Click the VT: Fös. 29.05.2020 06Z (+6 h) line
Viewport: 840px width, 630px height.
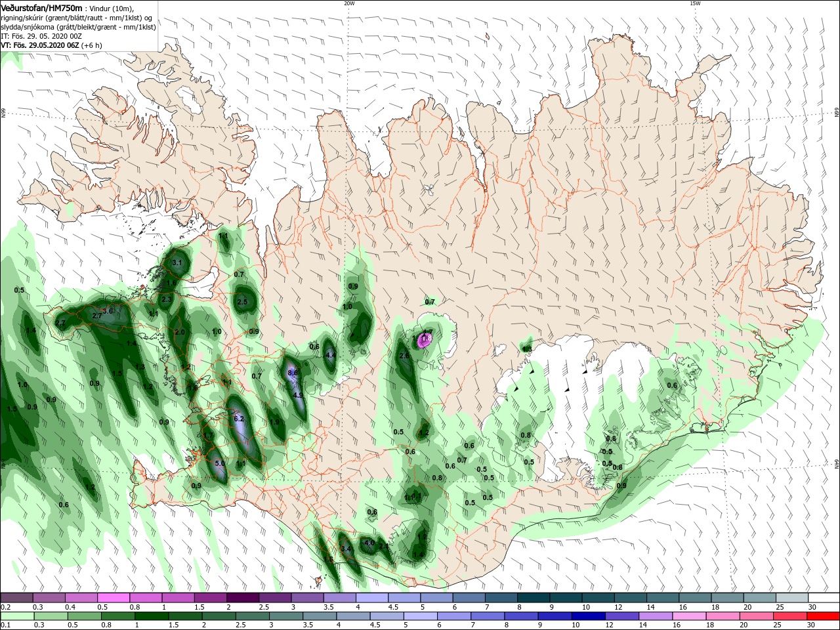52,45
